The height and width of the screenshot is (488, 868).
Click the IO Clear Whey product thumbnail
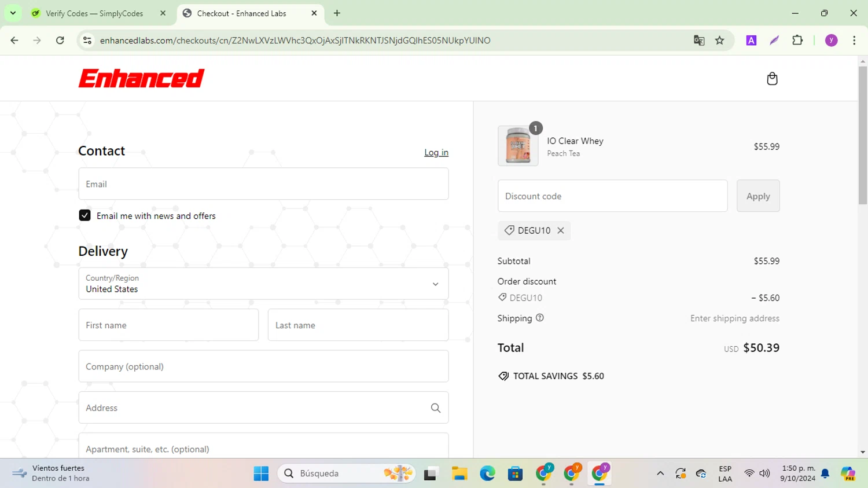(x=518, y=146)
